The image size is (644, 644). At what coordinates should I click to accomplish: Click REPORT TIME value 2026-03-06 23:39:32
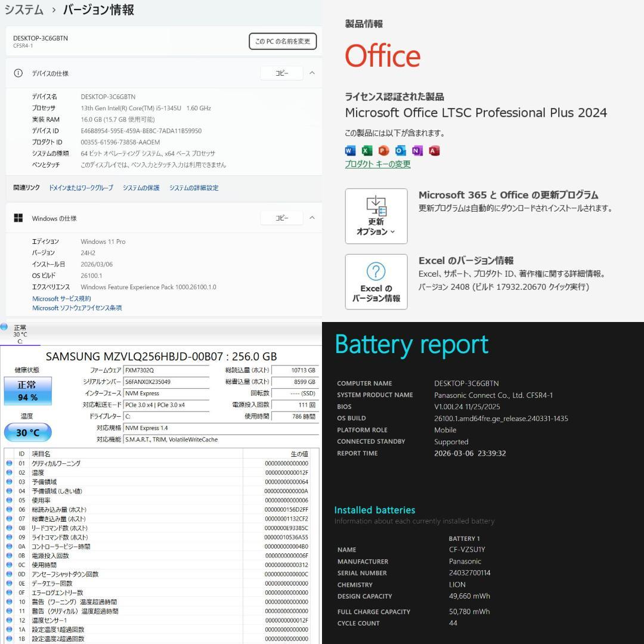point(470,453)
